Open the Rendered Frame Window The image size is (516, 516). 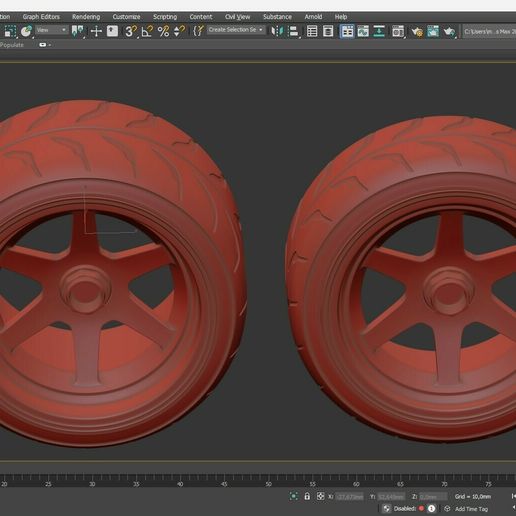(x=433, y=31)
